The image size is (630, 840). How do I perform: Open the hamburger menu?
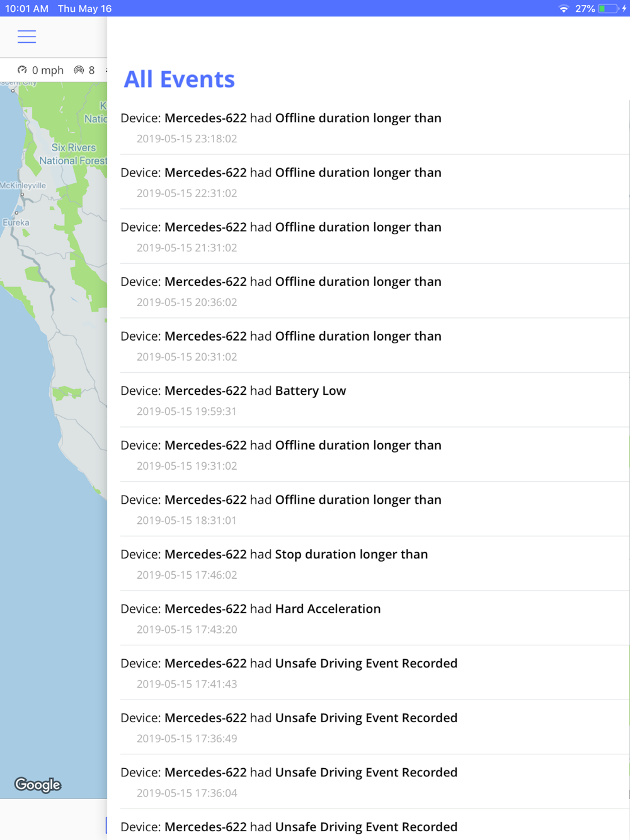[26, 37]
